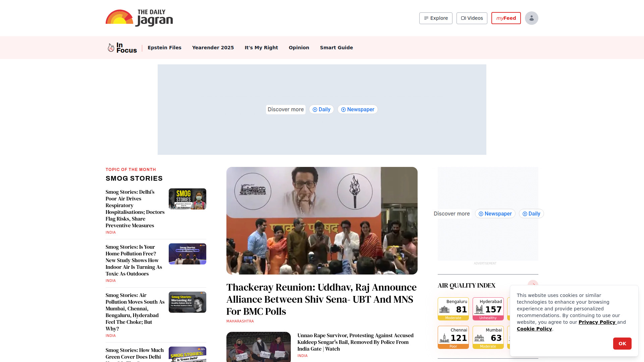Open the Hyderabad air quality card
The image size is (644, 362).
(x=488, y=309)
